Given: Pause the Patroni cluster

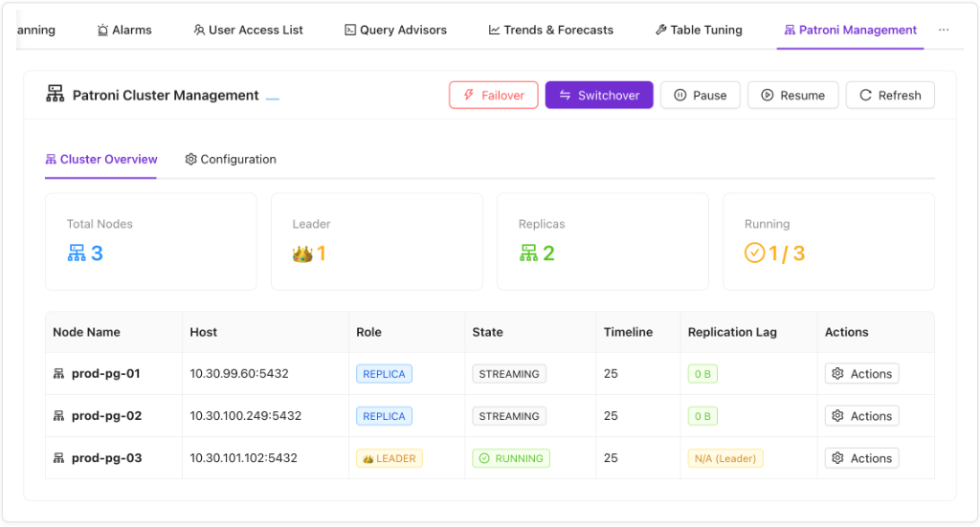Looking at the screenshot, I should tap(700, 95).
